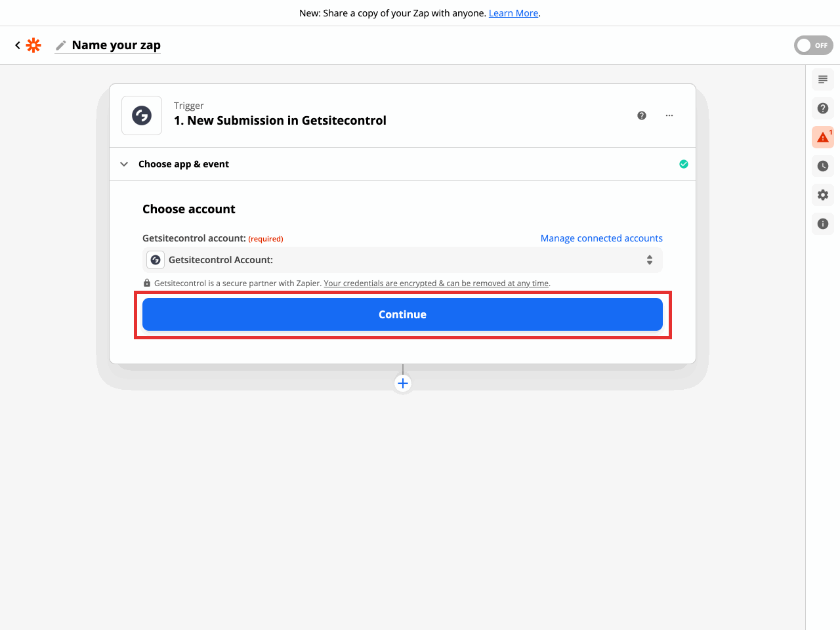Show the warning alerts panel
Screen dimensions: 840x630
(x=823, y=137)
